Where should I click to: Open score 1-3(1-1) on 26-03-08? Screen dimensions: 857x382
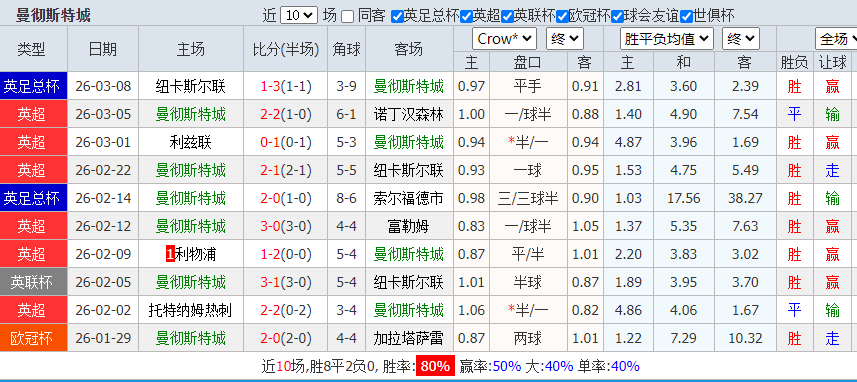pos(286,86)
